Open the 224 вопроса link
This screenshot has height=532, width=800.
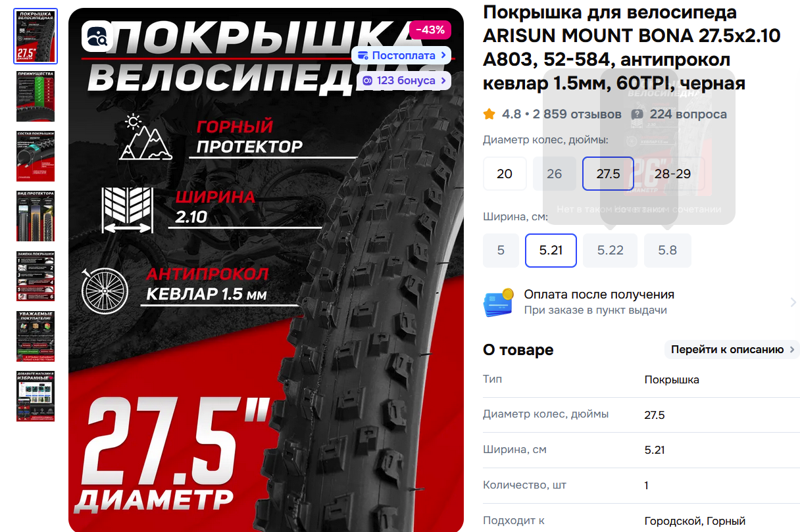[x=688, y=114]
